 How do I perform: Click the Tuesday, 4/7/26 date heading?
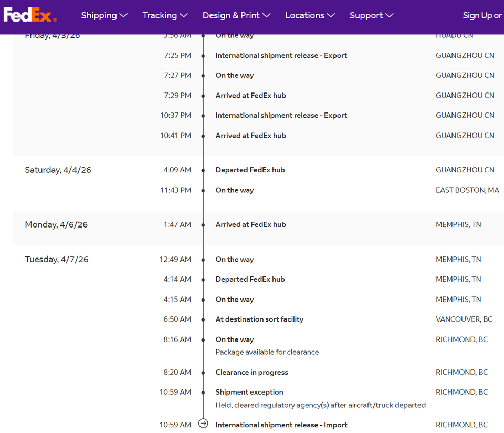pos(57,259)
